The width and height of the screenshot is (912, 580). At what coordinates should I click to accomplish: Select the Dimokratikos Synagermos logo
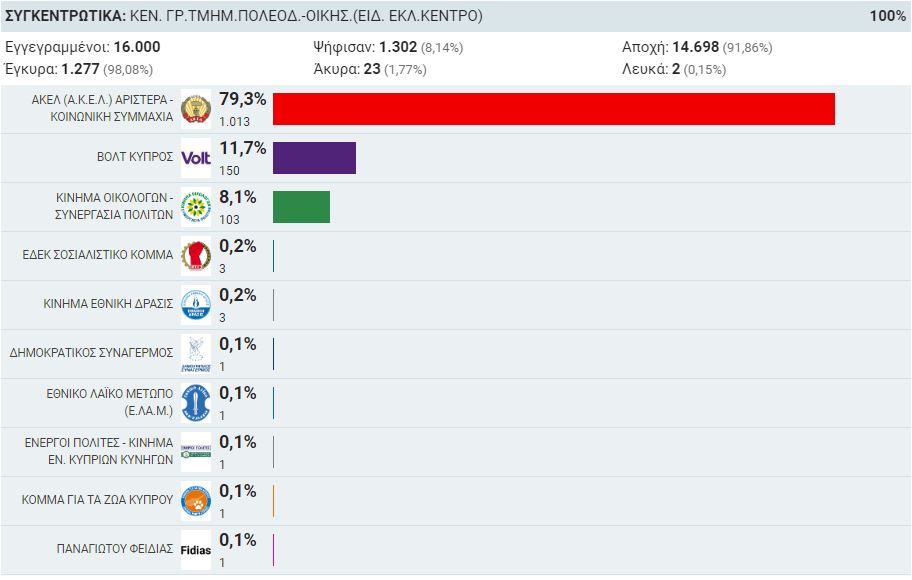click(195, 353)
